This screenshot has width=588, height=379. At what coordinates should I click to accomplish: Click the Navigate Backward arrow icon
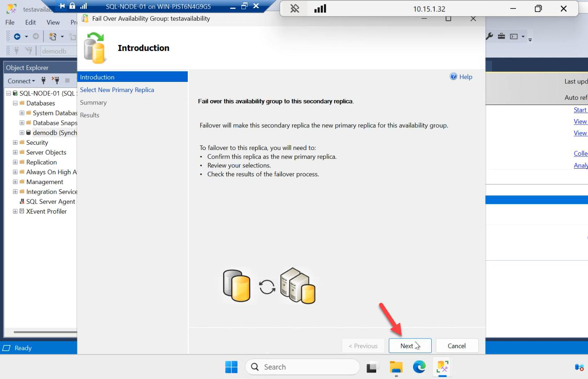(x=17, y=36)
